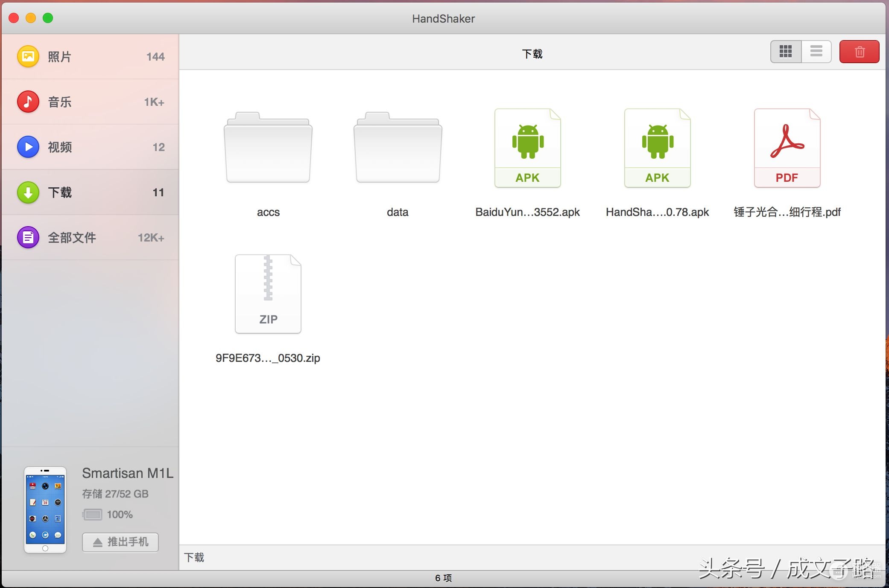889x588 pixels.
Task: Click the Smartisan M1L phone thumbnail
Action: (x=45, y=510)
